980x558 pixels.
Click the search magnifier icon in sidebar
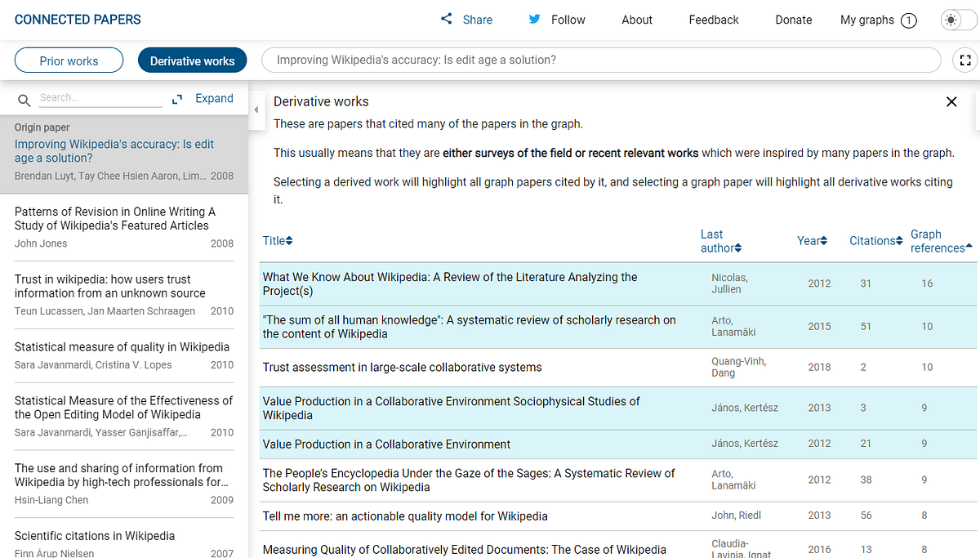[24, 100]
